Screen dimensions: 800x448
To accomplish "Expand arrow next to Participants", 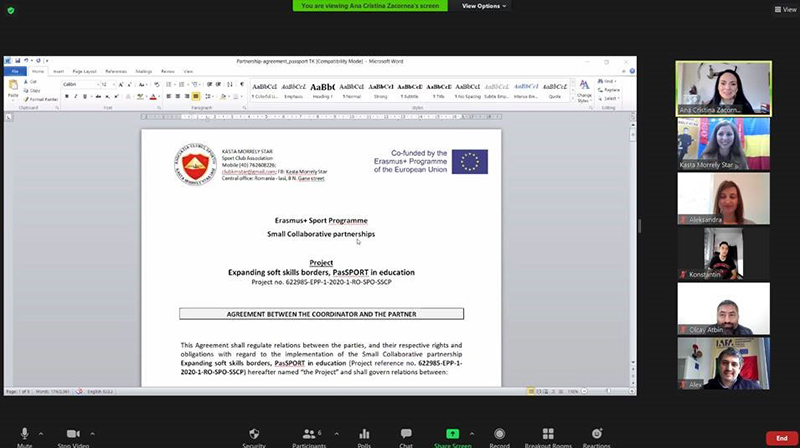I will (x=336, y=434).
